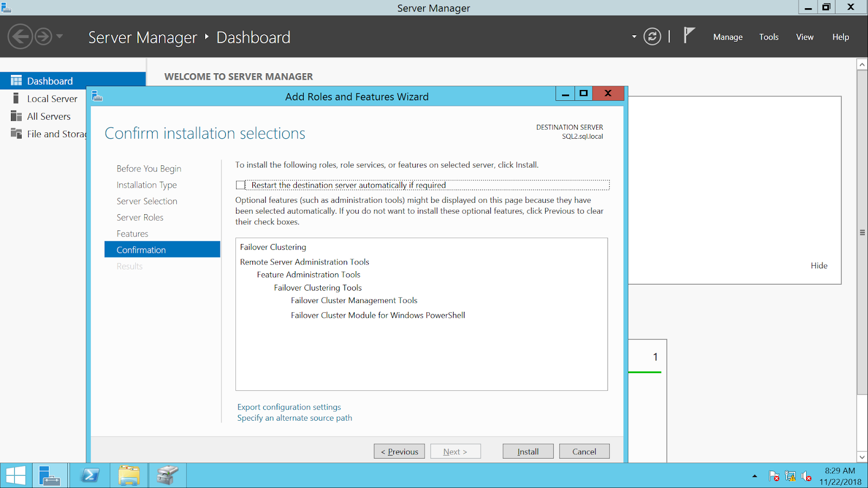Screen dimensions: 868x488
Task: Show hidden icons via taskbar chevron
Action: pos(755,476)
